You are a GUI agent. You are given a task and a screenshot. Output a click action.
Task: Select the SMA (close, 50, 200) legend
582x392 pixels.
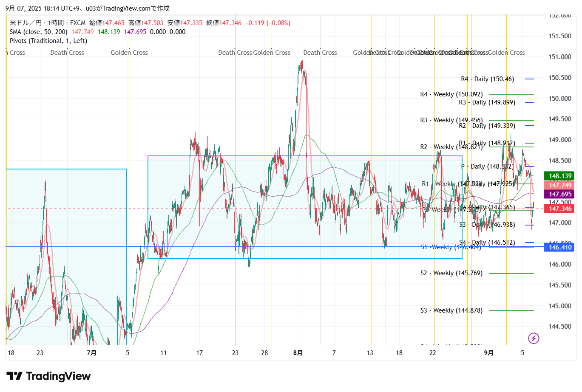pos(38,32)
